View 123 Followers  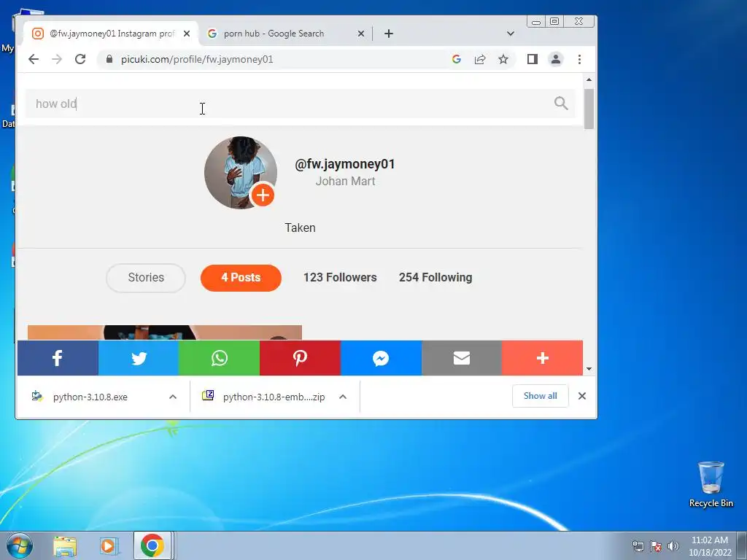340,277
